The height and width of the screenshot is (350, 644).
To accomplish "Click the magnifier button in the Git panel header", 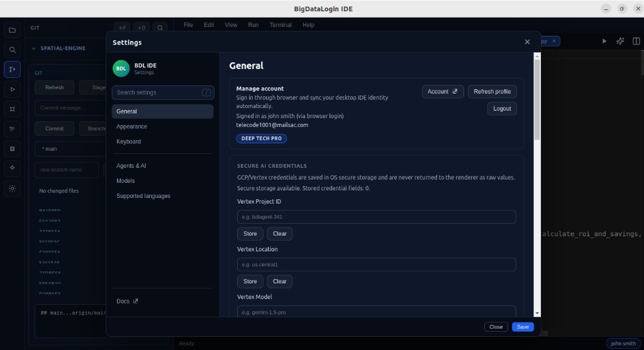I will point(160,28).
